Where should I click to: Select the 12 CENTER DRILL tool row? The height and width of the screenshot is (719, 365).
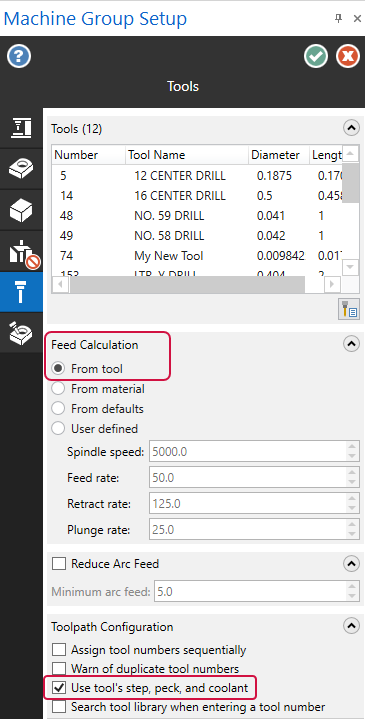click(197, 176)
